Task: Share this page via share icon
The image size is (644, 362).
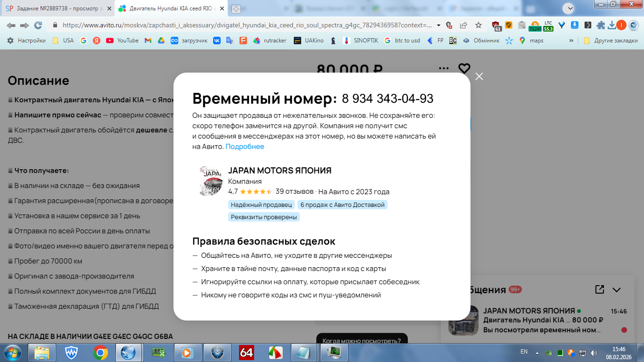Action: coord(463,25)
